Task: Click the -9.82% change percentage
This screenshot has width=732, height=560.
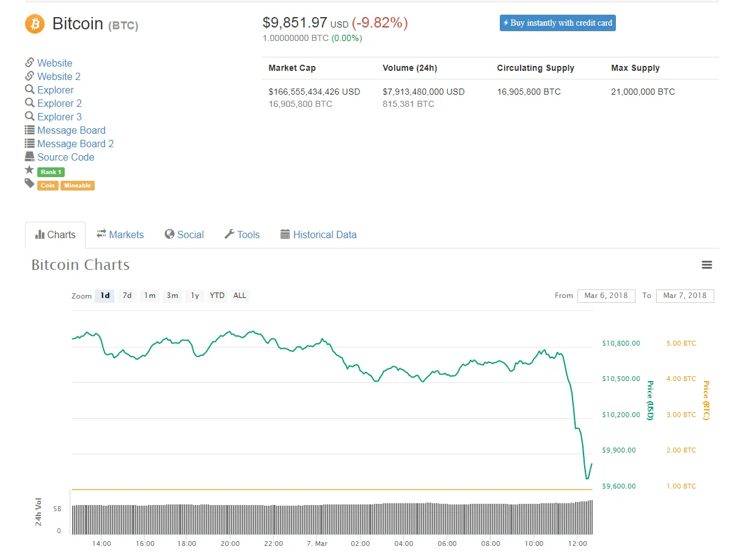Action: [x=379, y=23]
